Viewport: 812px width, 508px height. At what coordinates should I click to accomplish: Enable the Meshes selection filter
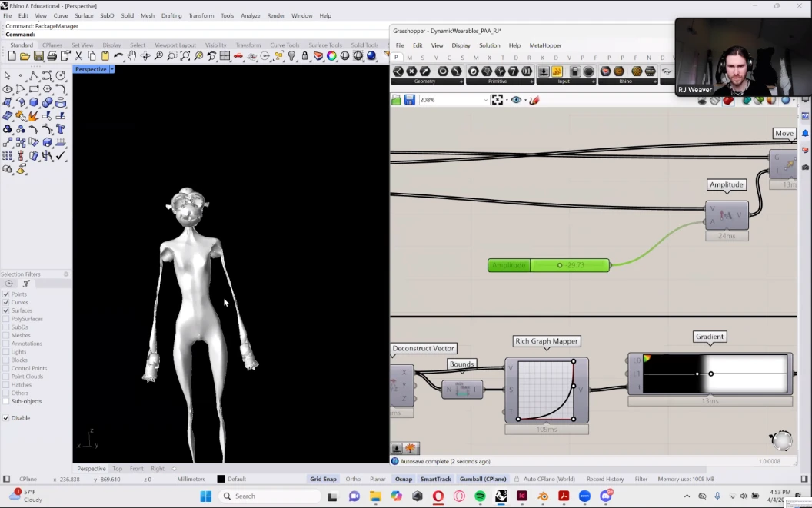(6, 336)
